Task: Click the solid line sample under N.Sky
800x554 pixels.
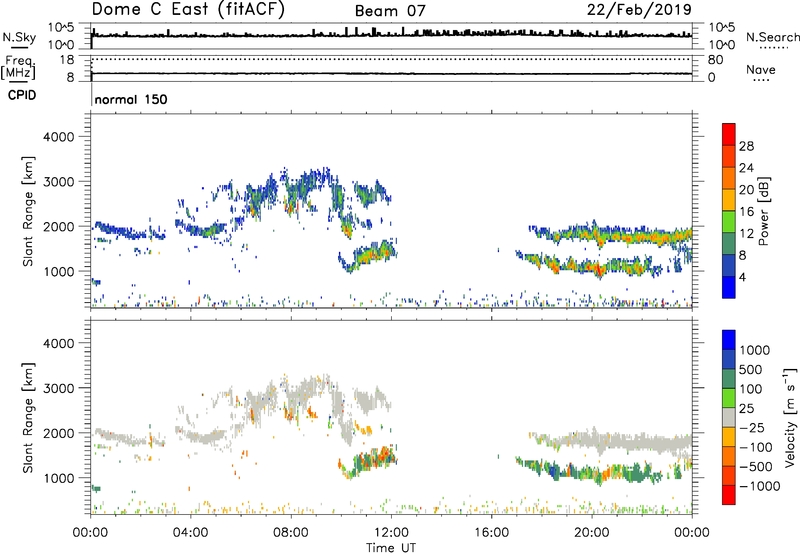Action: (19, 47)
